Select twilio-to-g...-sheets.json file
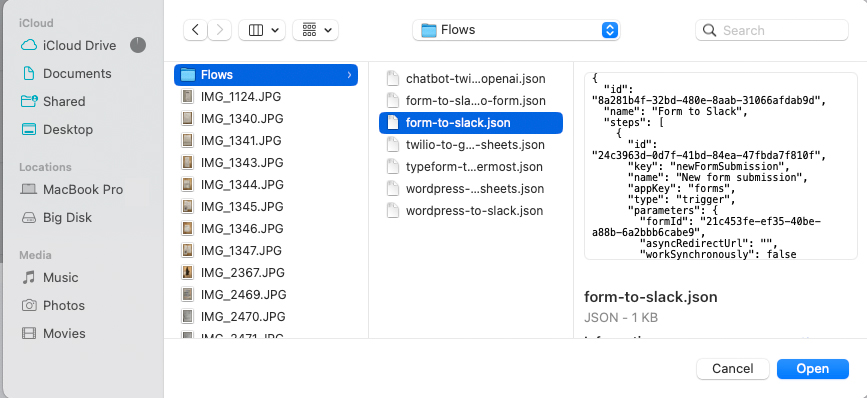 pos(471,145)
